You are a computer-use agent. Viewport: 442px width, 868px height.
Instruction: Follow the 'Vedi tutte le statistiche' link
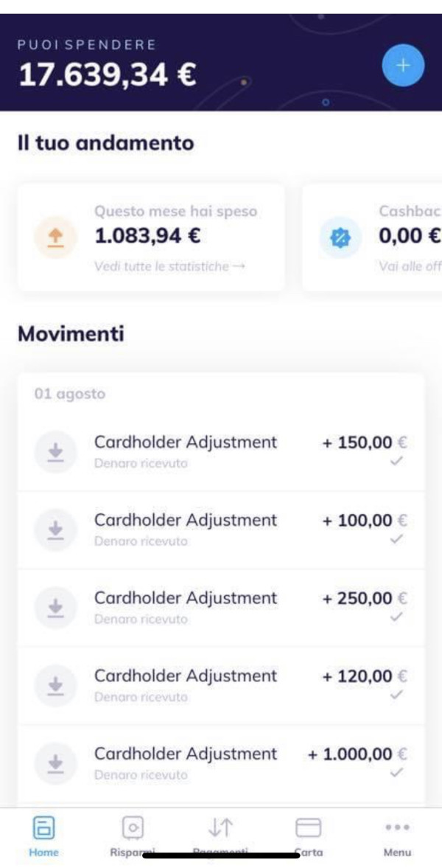(x=169, y=266)
